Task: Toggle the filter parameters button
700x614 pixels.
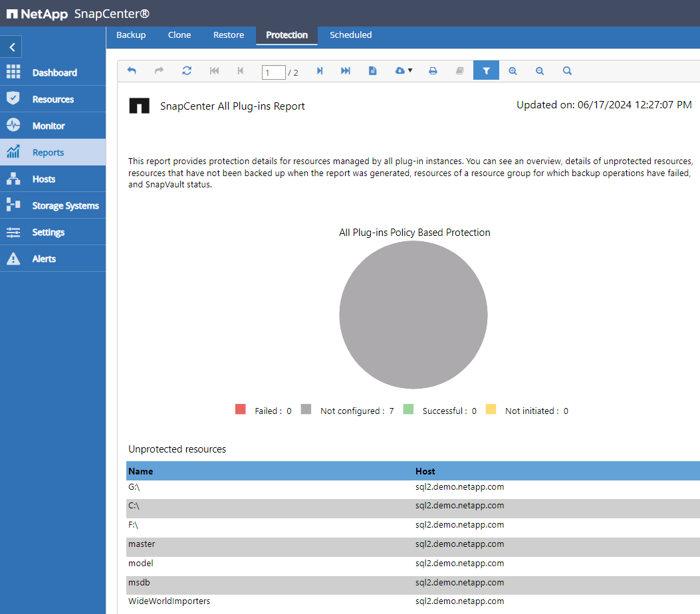Action: click(486, 70)
